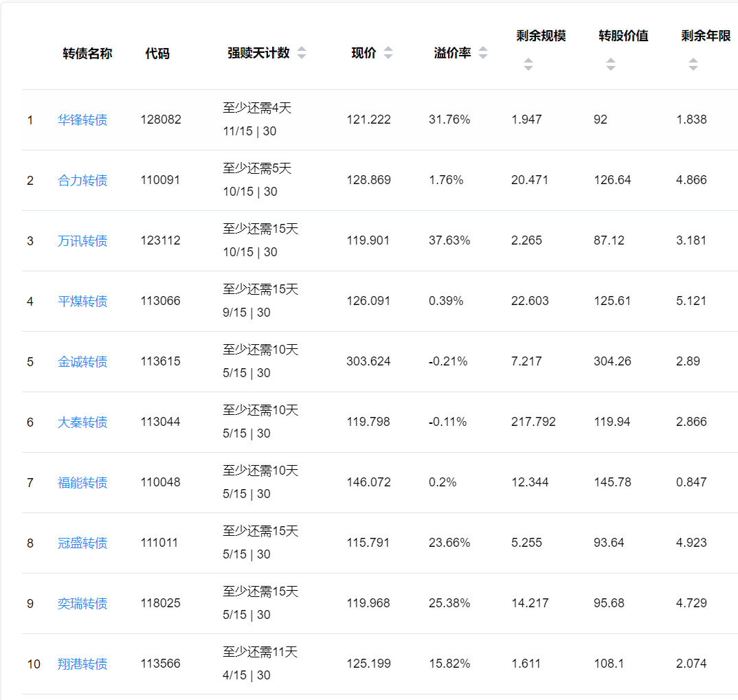Click the 转债名称 column header
738x700 pixels.
(87, 54)
